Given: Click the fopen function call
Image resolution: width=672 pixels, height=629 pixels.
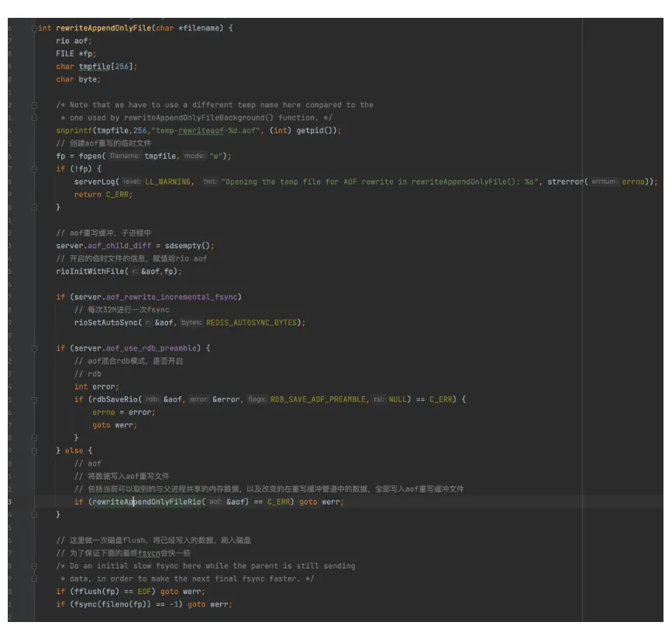Looking at the screenshot, I should 90,156.
